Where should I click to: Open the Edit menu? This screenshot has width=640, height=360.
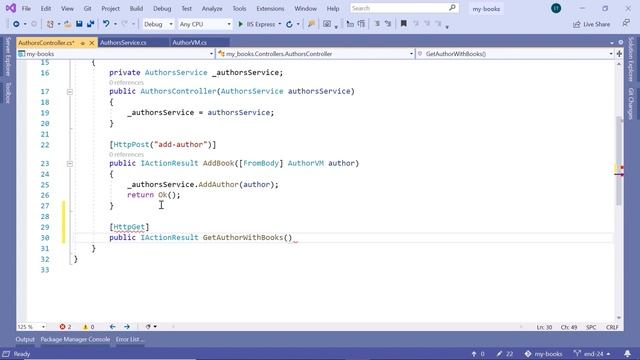pos(46,9)
